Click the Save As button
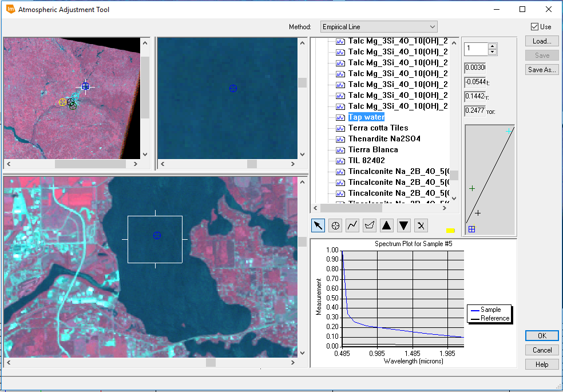 pyautogui.click(x=541, y=69)
